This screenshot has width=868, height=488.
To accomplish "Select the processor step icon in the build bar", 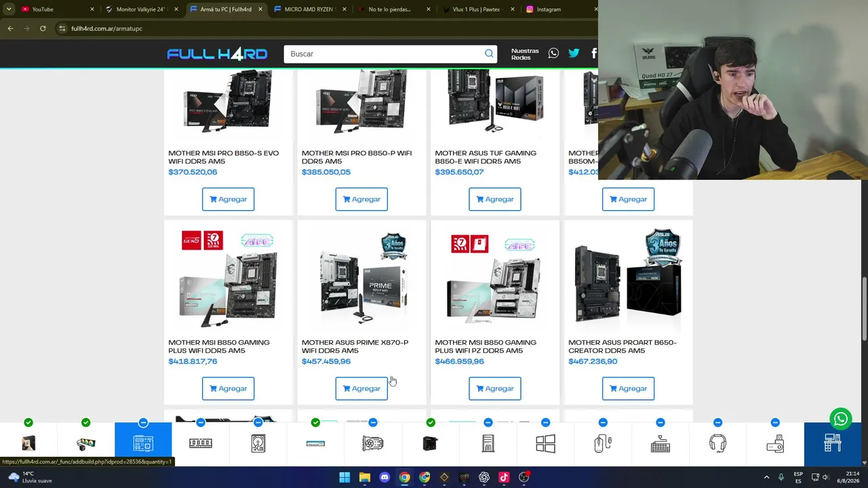I will (28, 443).
